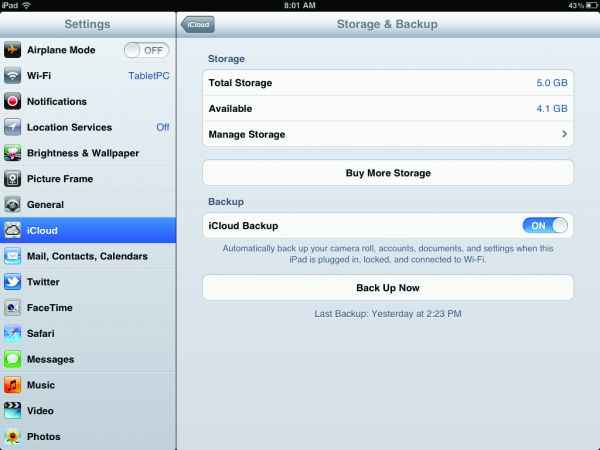The height and width of the screenshot is (450, 600).
Task: Tap the Safari compass icon
Action: tap(12, 333)
